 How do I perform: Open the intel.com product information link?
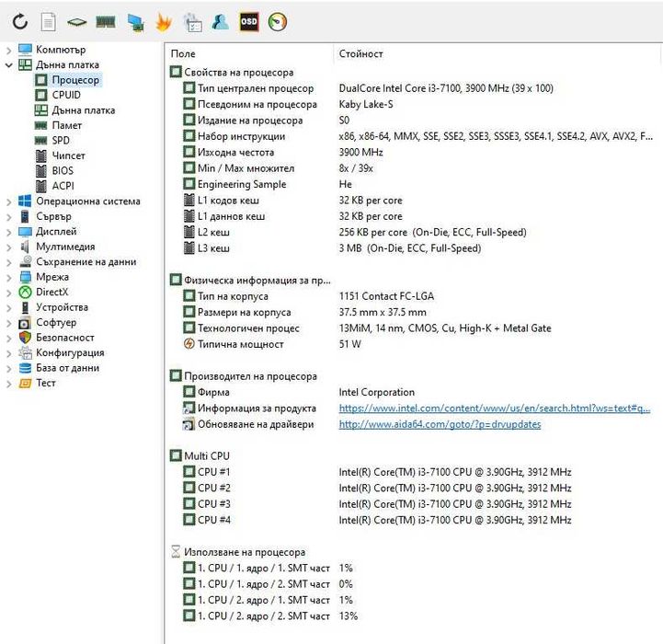(495, 408)
